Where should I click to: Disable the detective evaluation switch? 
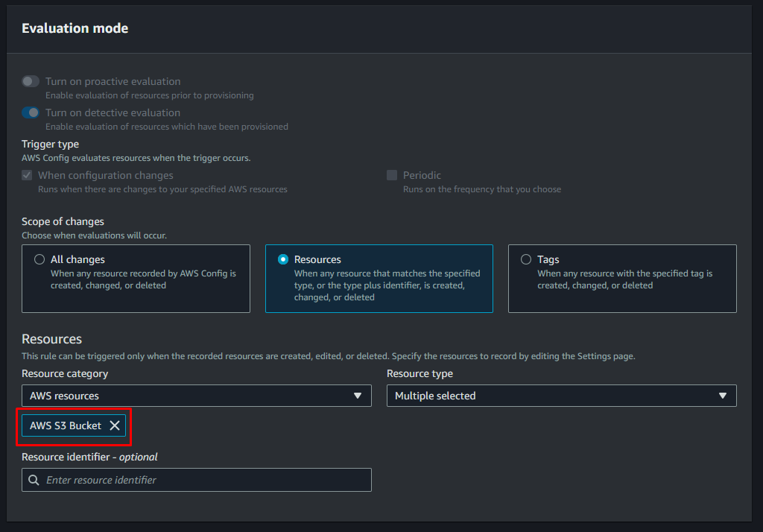(31, 113)
